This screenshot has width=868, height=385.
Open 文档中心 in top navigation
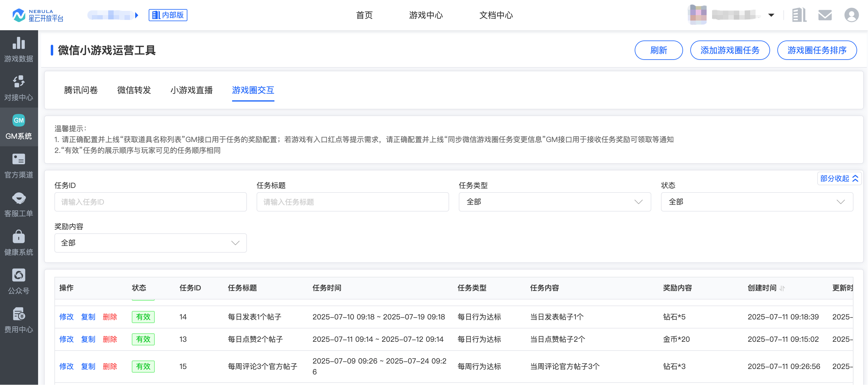(x=496, y=15)
